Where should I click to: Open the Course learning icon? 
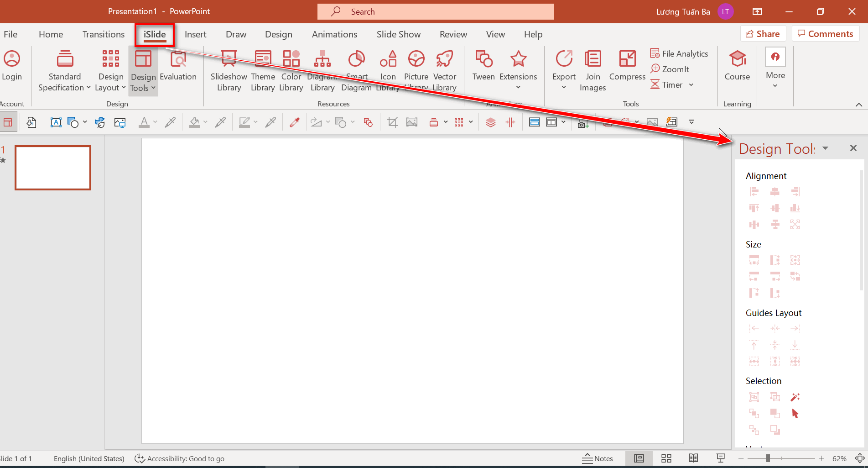[737, 59]
